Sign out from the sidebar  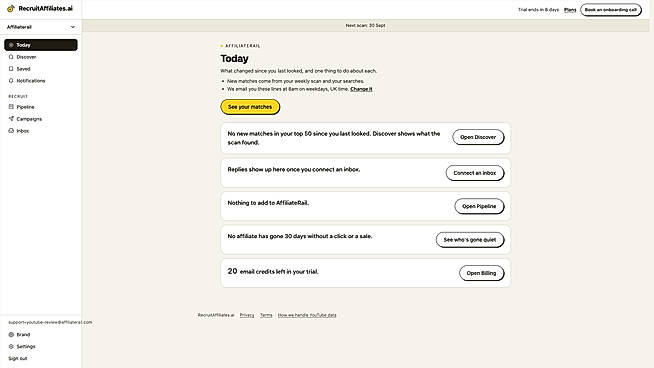tap(18, 358)
